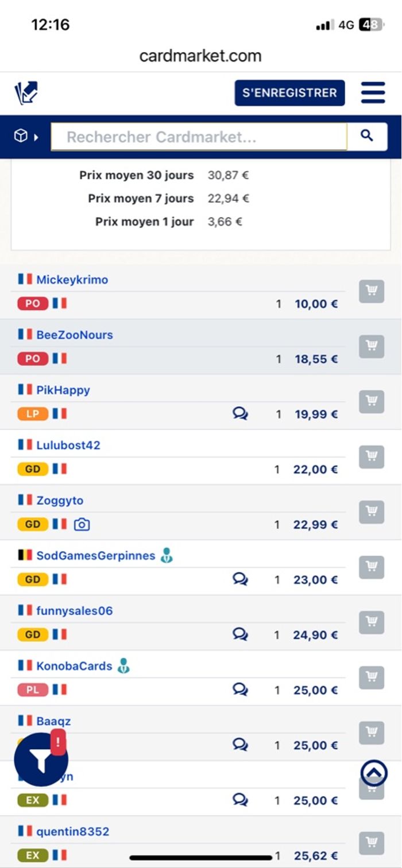Open the photo icon on Zoggyto's offer
Viewport: 402px width, 868px height.
82,524
